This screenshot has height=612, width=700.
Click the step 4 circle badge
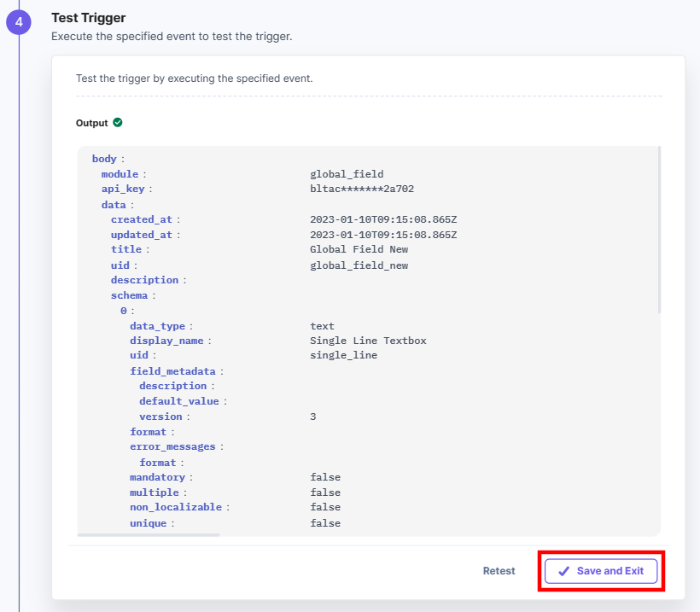point(19,22)
